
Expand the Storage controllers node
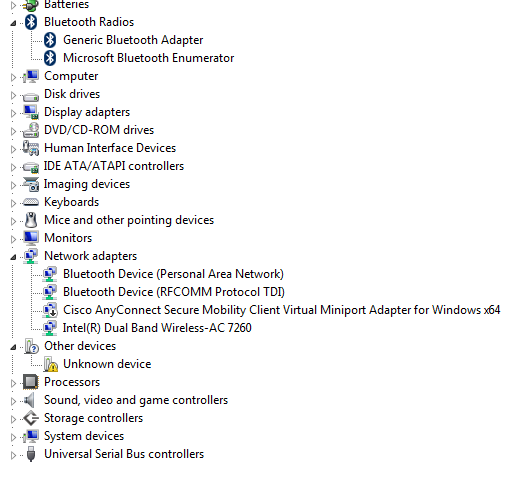[x=13, y=419]
